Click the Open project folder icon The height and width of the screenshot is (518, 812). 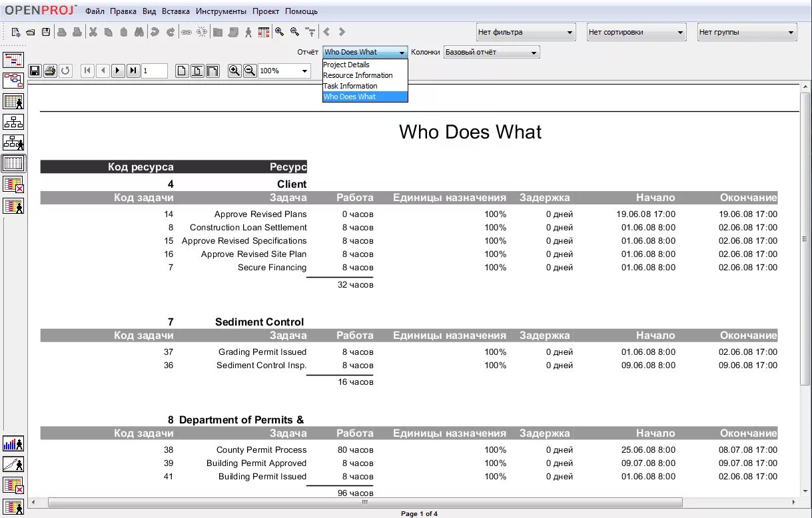pos(31,32)
